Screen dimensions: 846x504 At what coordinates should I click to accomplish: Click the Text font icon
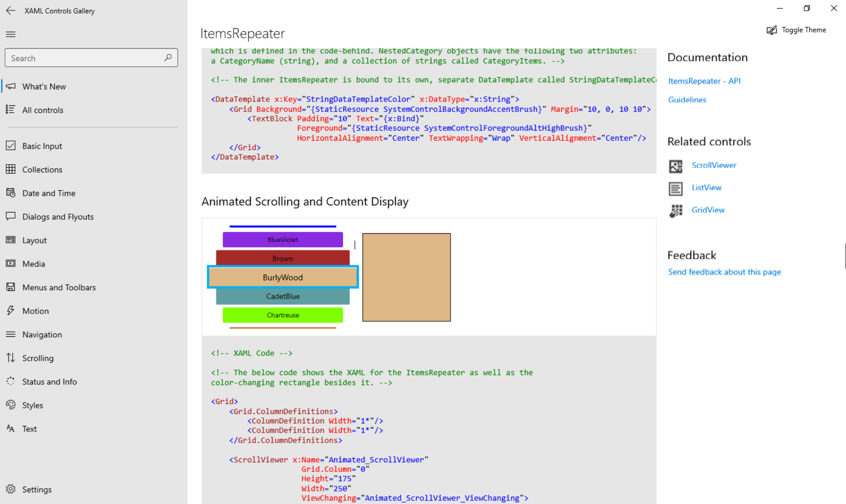[x=11, y=428]
